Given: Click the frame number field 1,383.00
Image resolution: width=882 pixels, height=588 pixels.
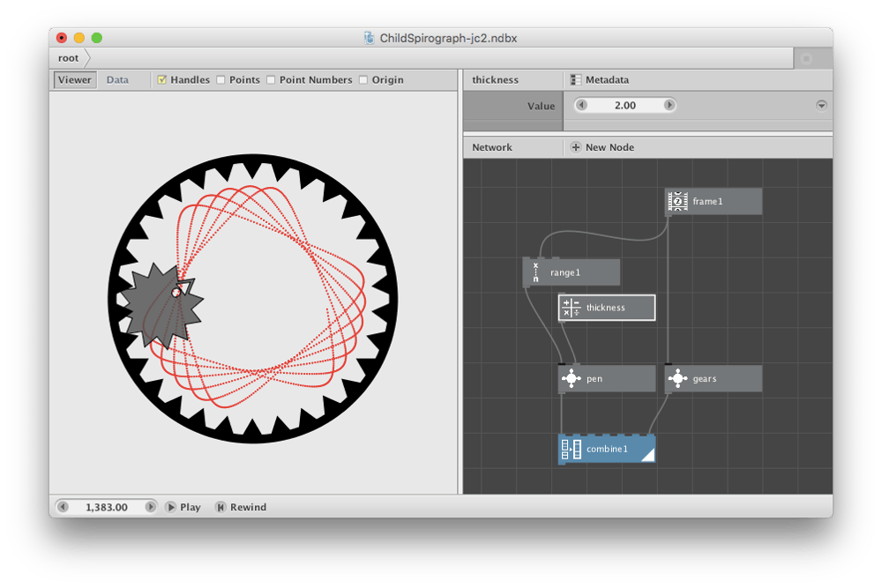Looking at the screenshot, I should 107,507.
